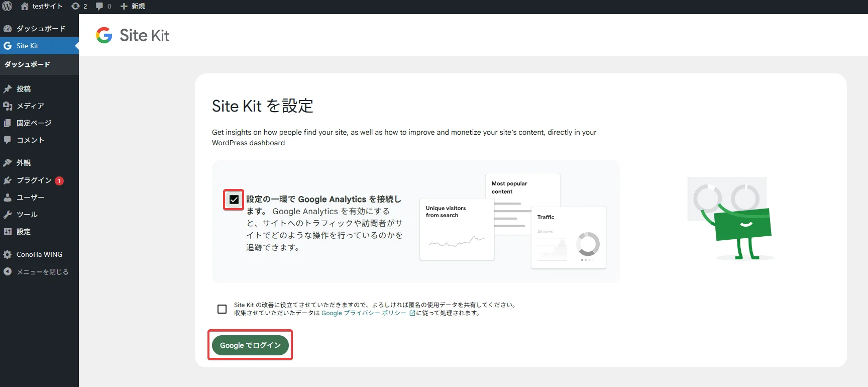The image size is (868, 387).
Task: Open the 外観 appearance menu
Action: click(x=39, y=163)
